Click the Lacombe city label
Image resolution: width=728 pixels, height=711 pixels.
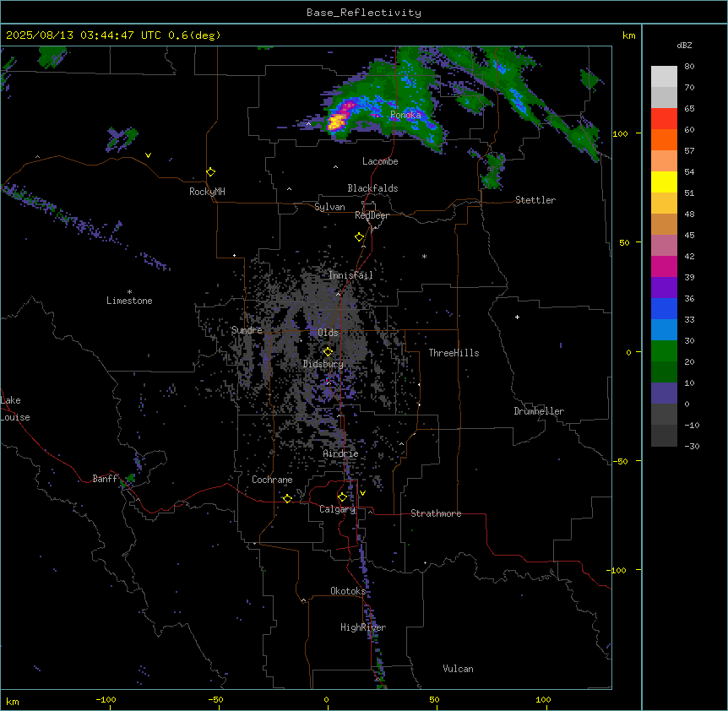click(x=380, y=161)
